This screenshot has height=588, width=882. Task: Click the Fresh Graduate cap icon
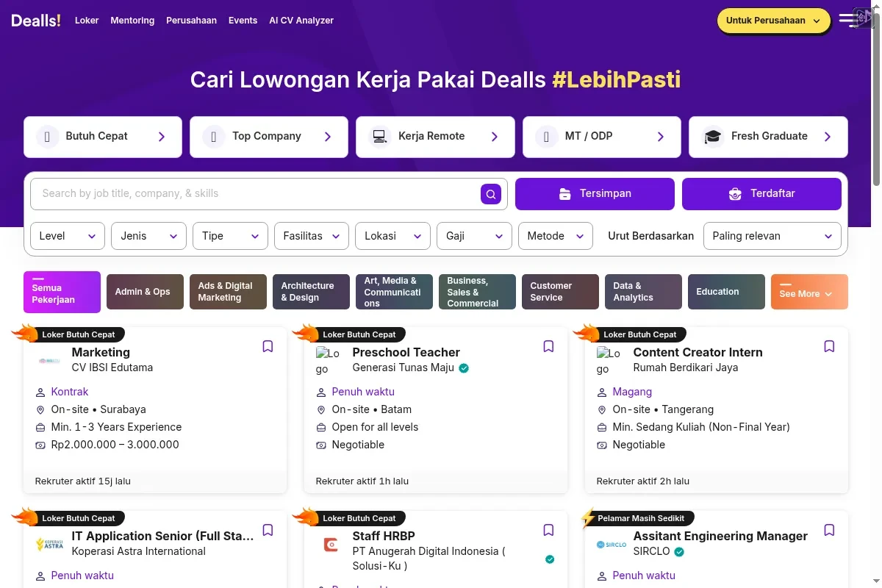point(712,137)
